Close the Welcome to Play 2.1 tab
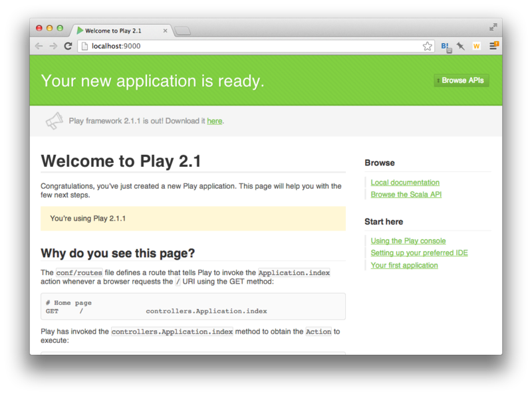 165,31
